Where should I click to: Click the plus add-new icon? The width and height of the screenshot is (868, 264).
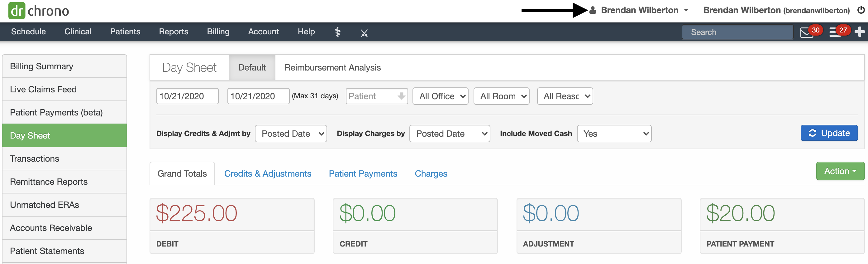point(859,32)
